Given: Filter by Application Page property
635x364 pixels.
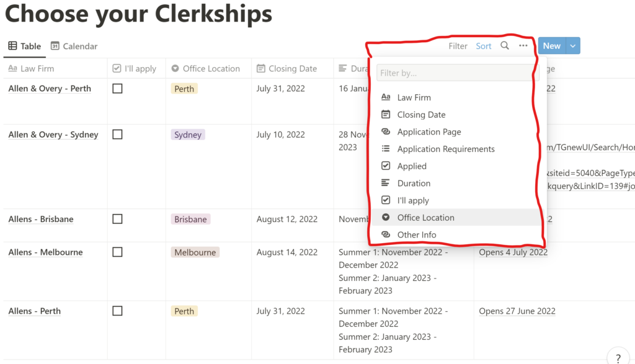Looking at the screenshot, I should point(455,131).
